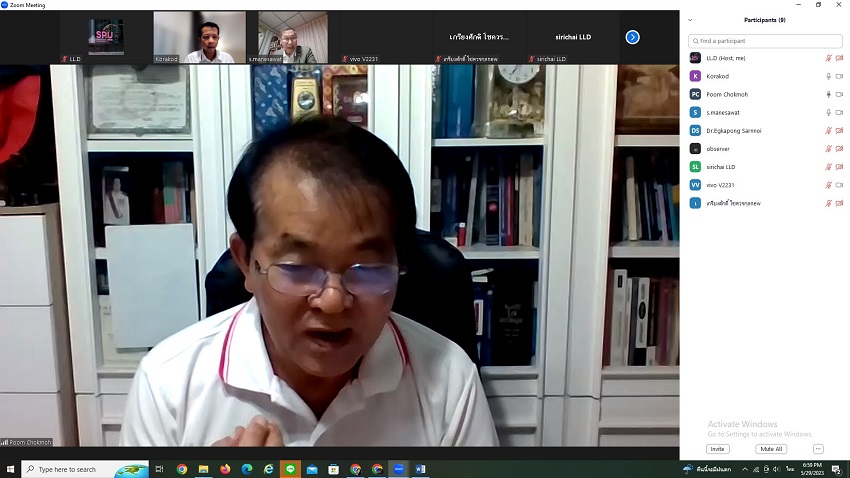Click observer's muted microphone icon
The image size is (850, 478).
click(x=828, y=149)
